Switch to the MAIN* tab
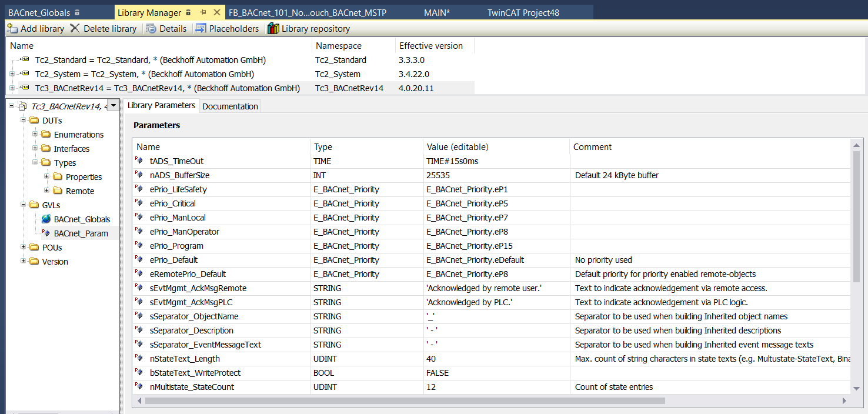Viewport: 868px width, 414px height. pos(437,12)
